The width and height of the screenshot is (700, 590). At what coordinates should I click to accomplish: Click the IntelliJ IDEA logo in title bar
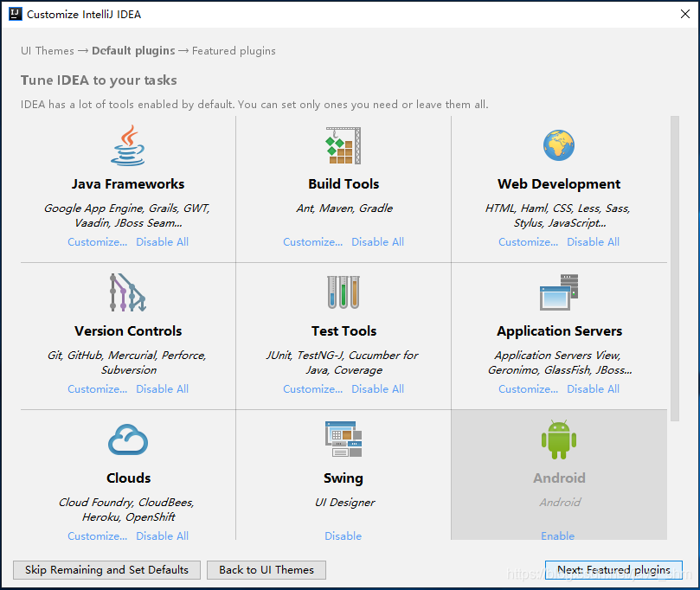16,14
